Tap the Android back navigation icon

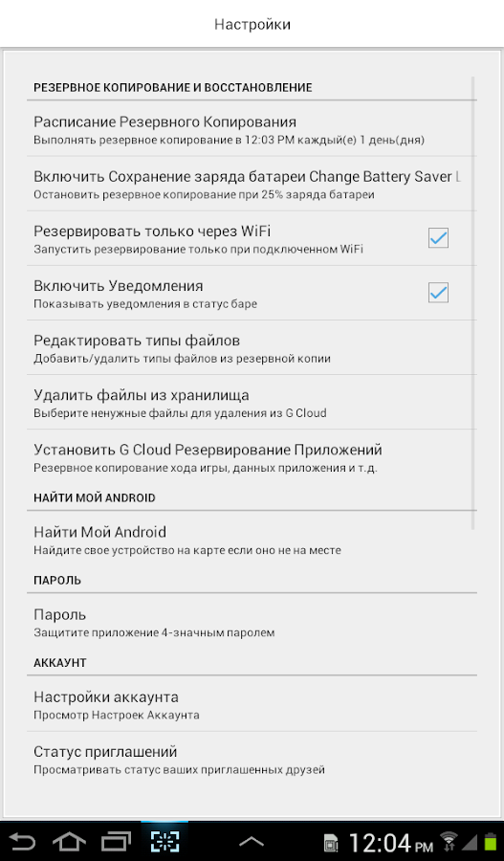[22, 842]
